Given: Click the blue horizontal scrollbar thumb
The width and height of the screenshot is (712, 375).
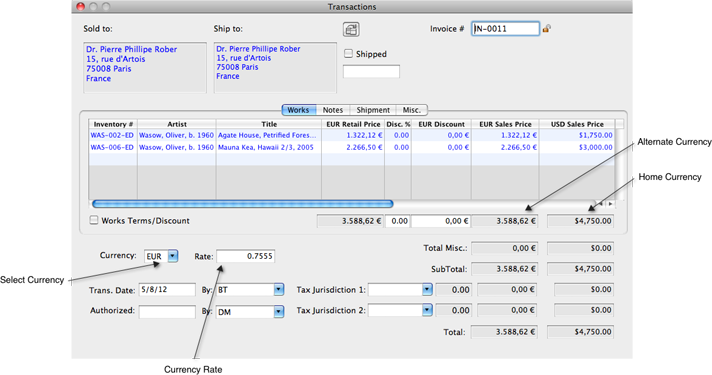Looking at the screenshot, I should coord(242,204).
